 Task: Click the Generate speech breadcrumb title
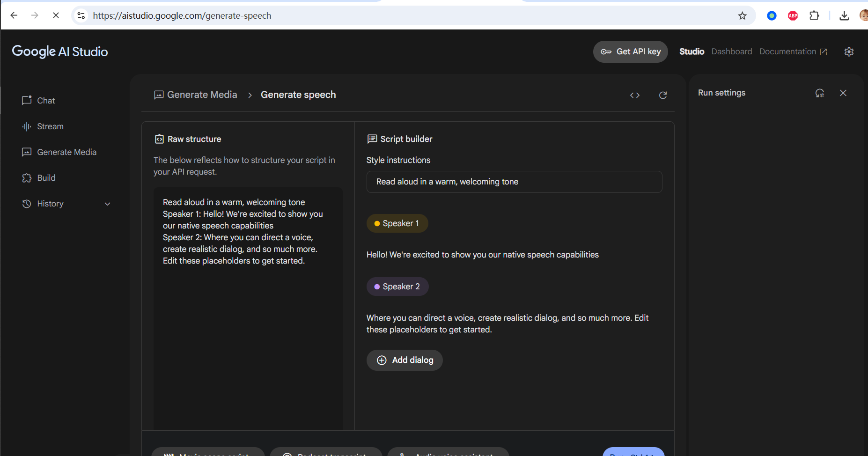(298, 95)
